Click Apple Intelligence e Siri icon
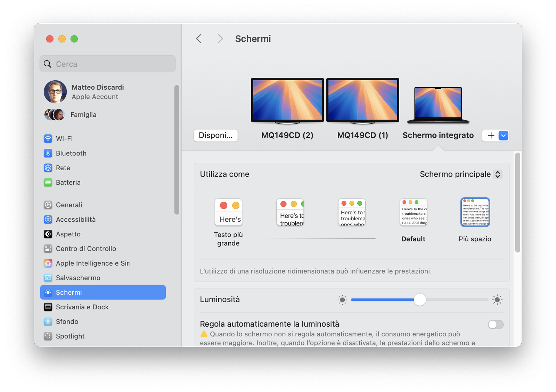Screen dimensions: 556x392 point(48,263)
